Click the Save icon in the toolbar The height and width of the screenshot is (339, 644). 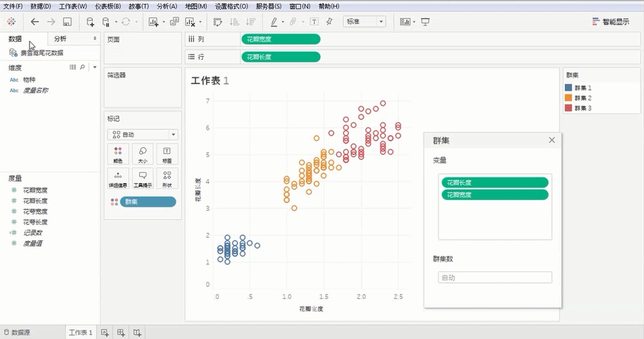click(x=67, y=21)
